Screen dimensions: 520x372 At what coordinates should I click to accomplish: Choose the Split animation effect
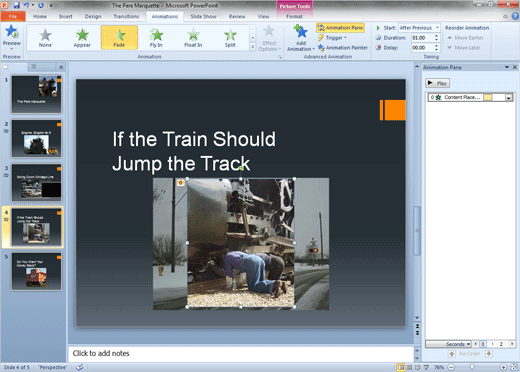(x=230, y=38)
